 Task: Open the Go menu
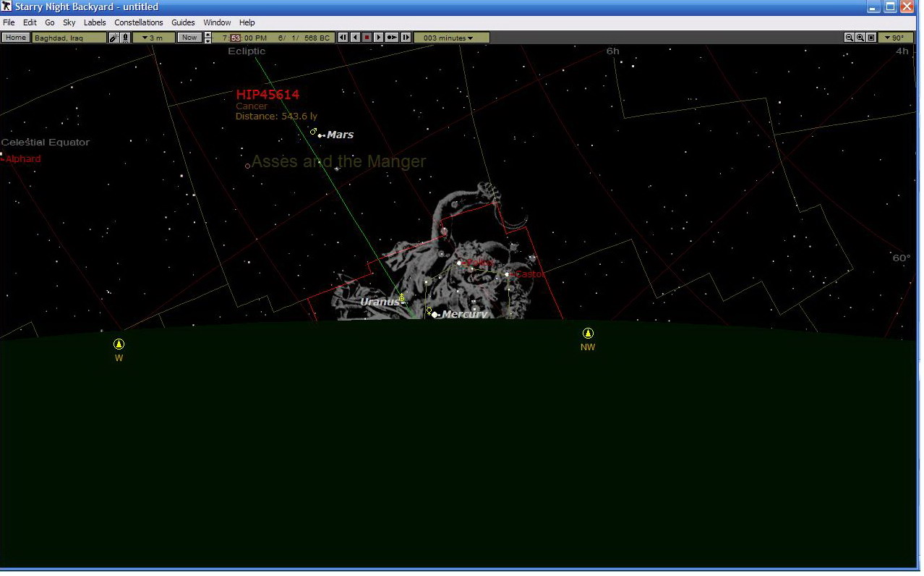50,22
